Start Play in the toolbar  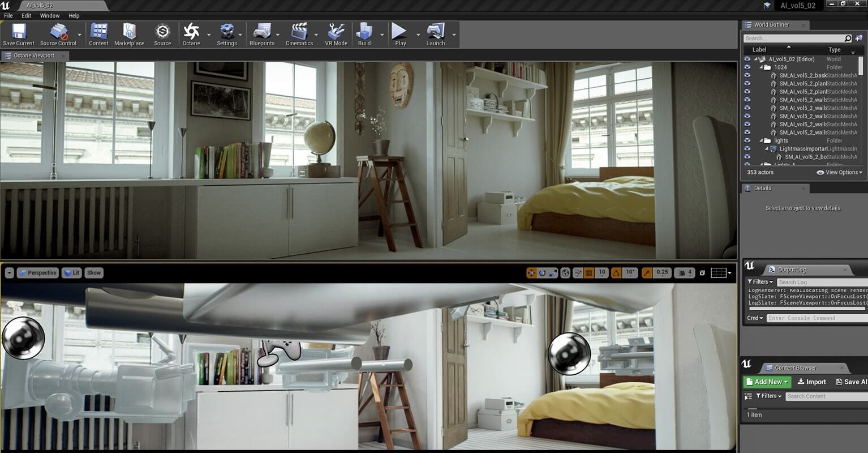tap(400, 34)
